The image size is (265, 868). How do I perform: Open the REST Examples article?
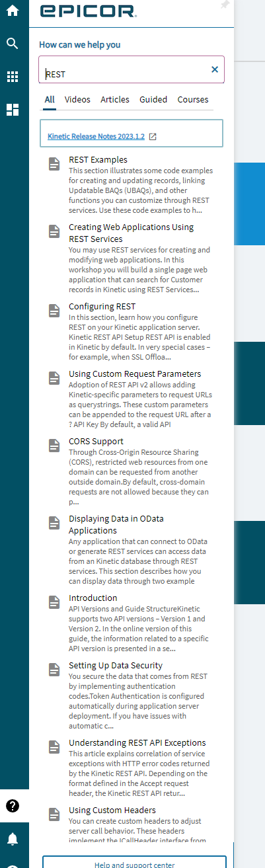98,159
